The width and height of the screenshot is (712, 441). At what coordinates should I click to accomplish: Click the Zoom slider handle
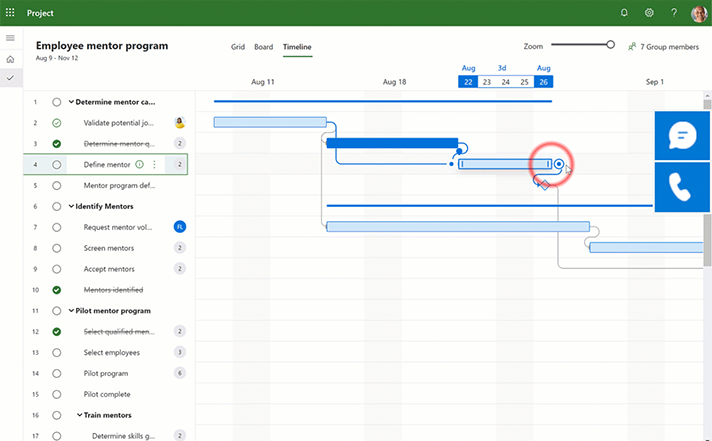tap(610, 44)
